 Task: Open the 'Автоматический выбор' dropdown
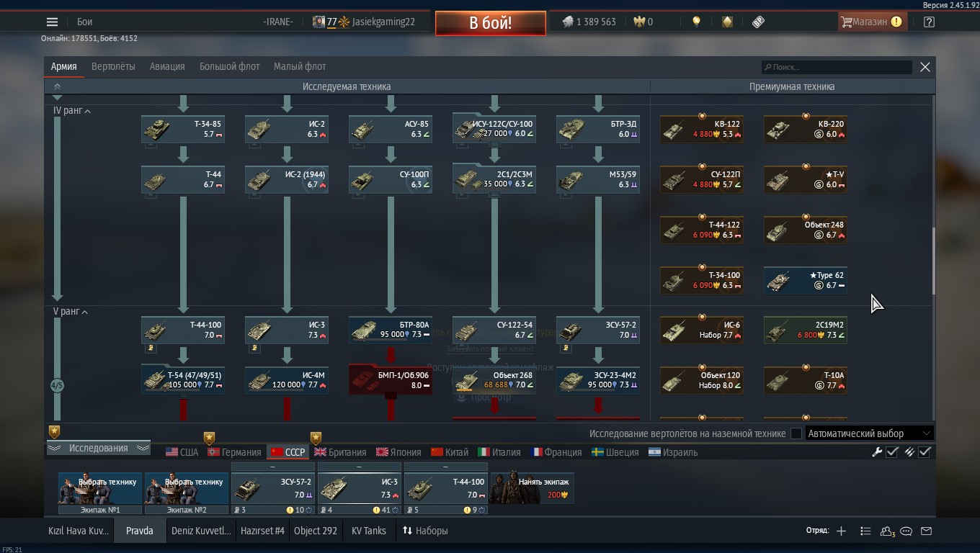[x=869, y=433]
